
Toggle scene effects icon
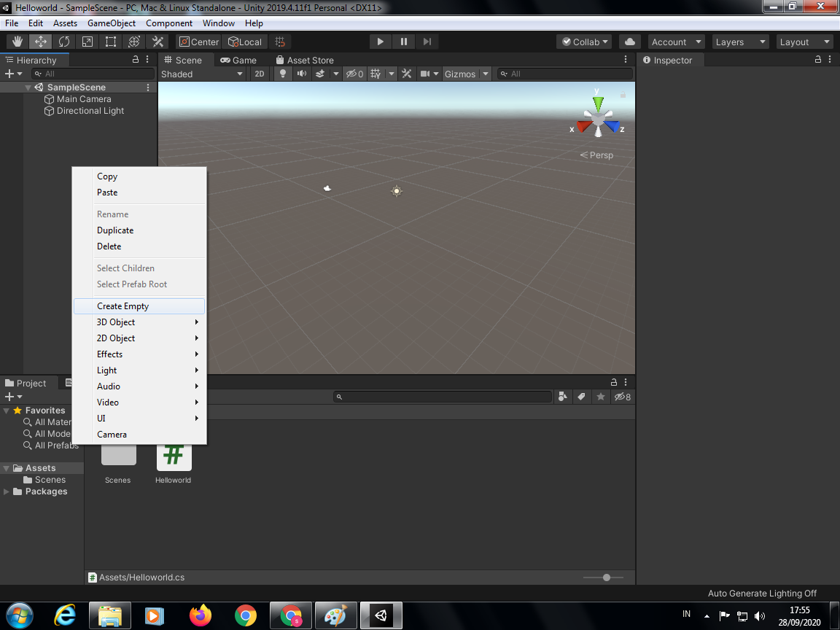point(320,74)
